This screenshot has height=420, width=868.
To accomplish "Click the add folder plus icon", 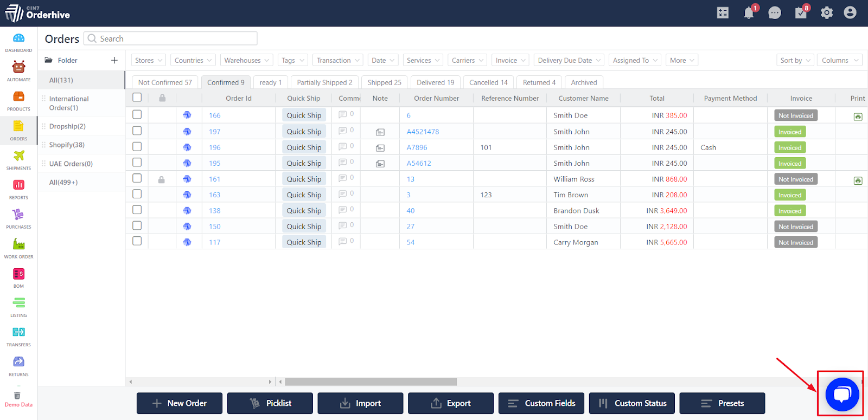I will coord(114,60).
